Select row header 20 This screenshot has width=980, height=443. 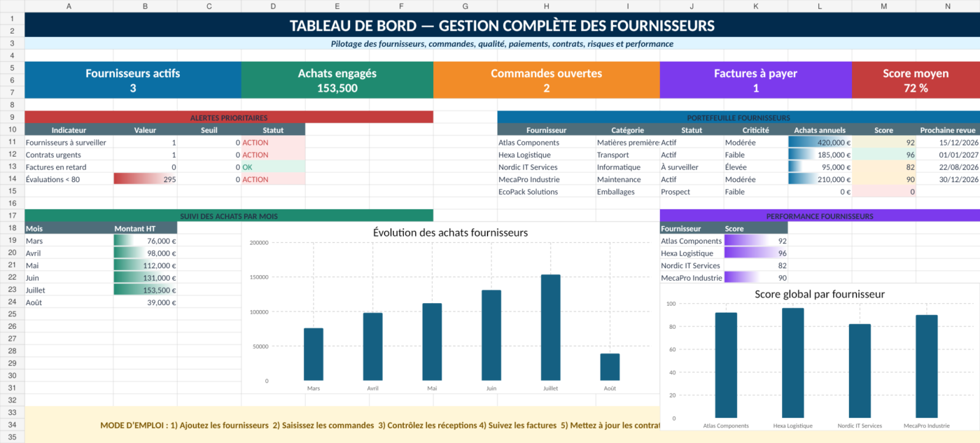pos(12,253)
